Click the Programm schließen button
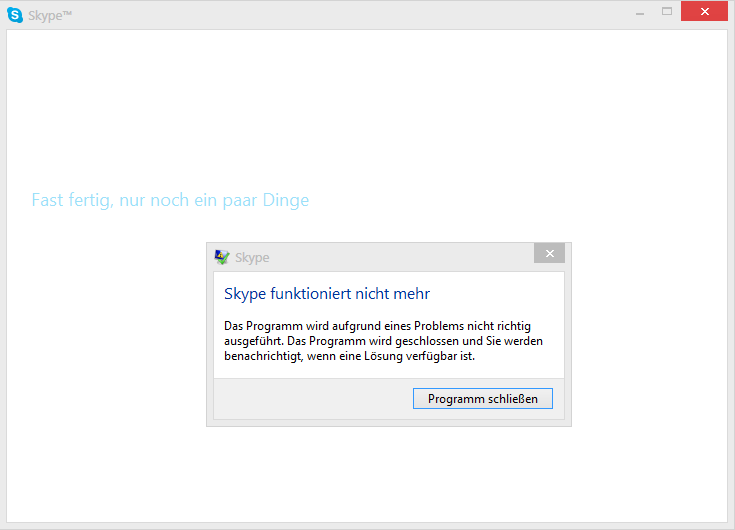This screenshot has width=735, height=530. click(x=482, y=398)
